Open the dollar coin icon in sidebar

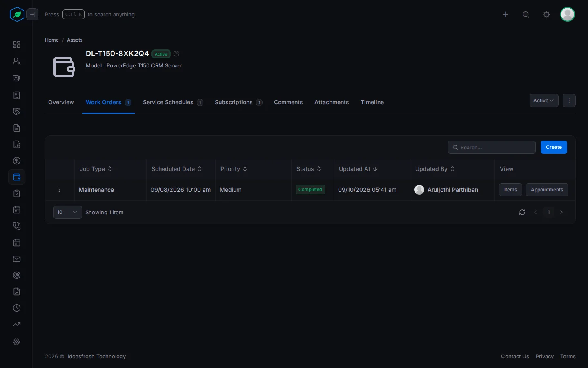click(x=17, y=161)
